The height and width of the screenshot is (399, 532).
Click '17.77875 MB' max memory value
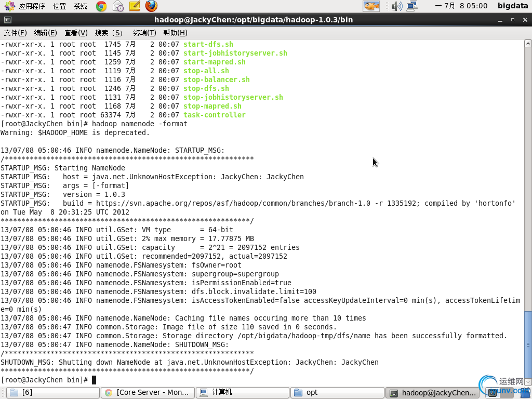tap(231, 238)
